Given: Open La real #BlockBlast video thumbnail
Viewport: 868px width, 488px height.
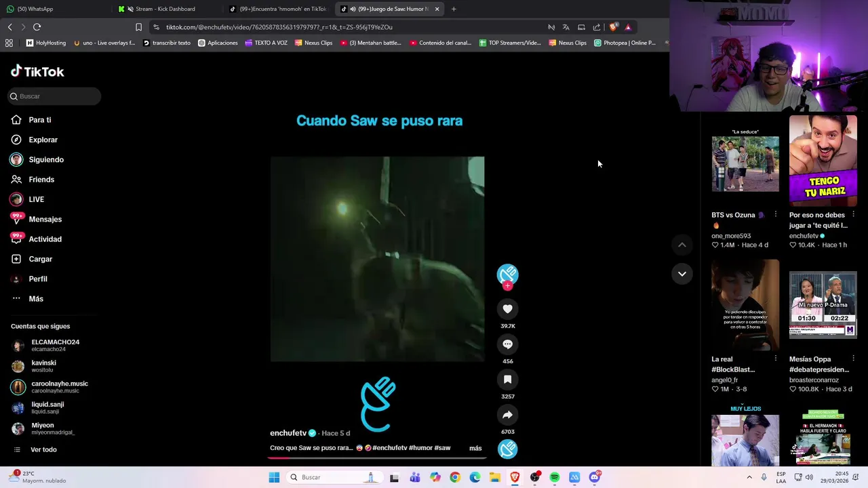Looking at the screenshot, I should [x=745, y=305].
